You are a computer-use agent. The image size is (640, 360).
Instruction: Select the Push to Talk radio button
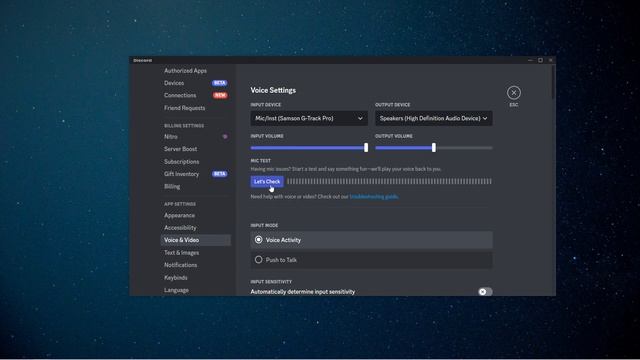pos(258,260)
